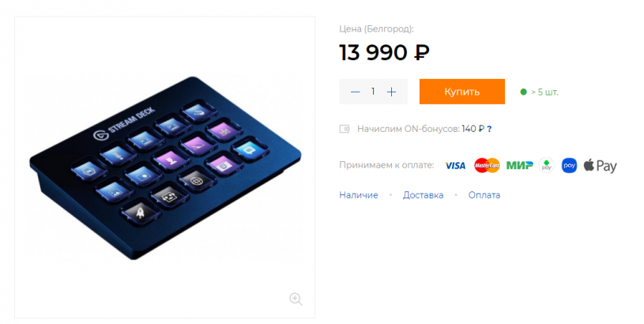Click the blue Samsung Pay icon
Screen dimensions: 644x324
click(x=569, y=165)
